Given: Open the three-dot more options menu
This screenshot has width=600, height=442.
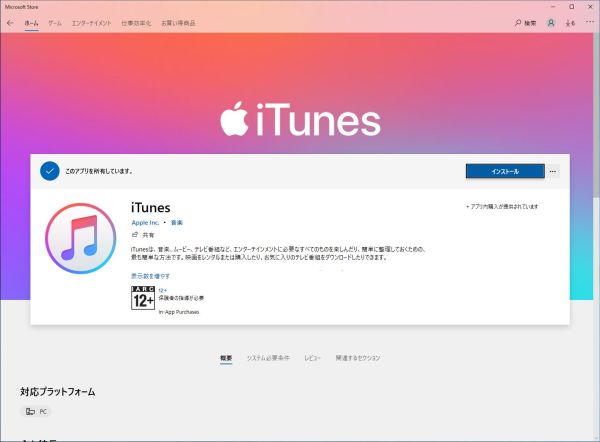Looking at the screenshot, I should point(553,171).
